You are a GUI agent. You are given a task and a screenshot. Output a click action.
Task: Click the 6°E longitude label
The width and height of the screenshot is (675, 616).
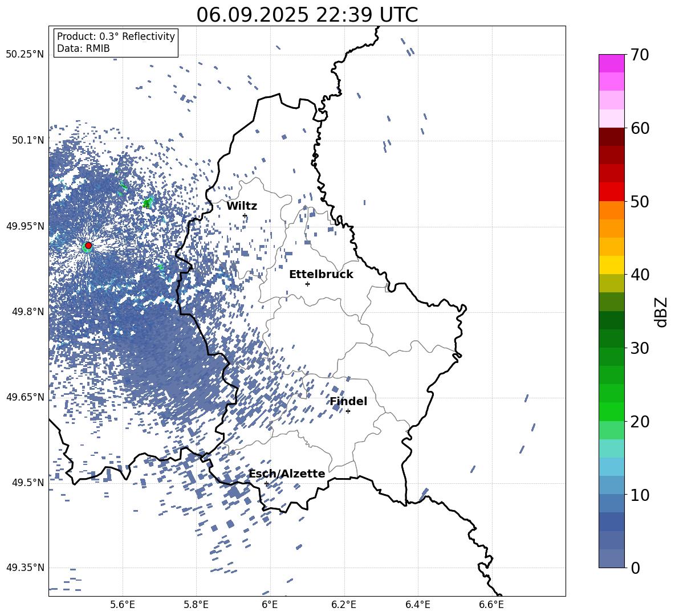(x=270, y=605)
